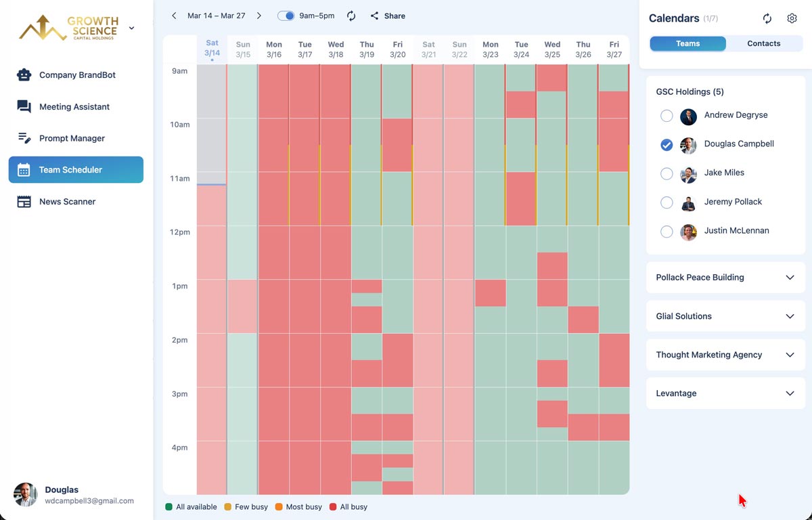
Task: Open the calendar settings gear
Action: [792, 18]
